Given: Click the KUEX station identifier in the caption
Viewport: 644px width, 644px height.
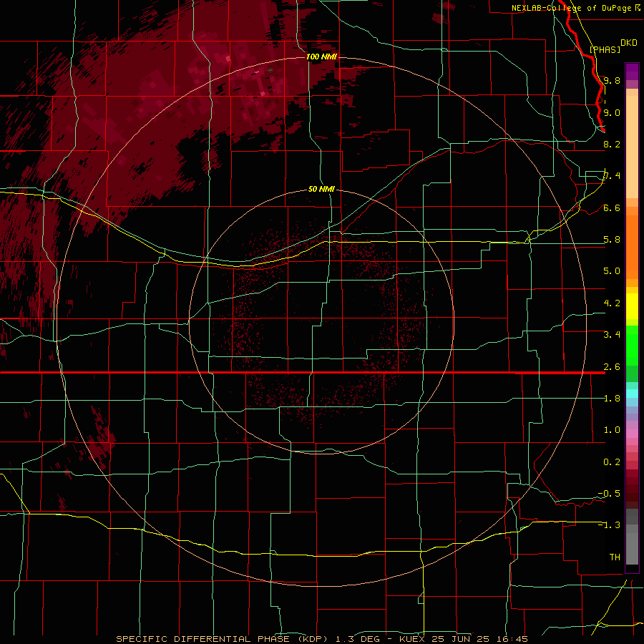Looking at the screenshot, I should (412, 639).
